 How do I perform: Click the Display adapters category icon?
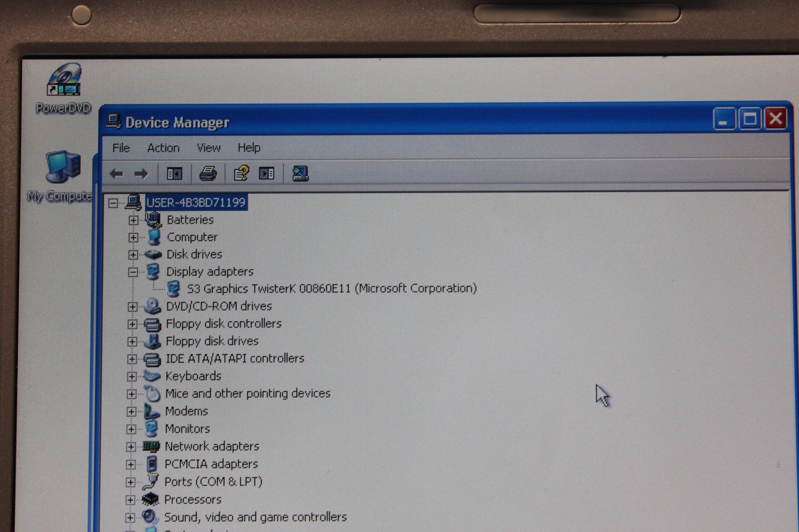153,271
